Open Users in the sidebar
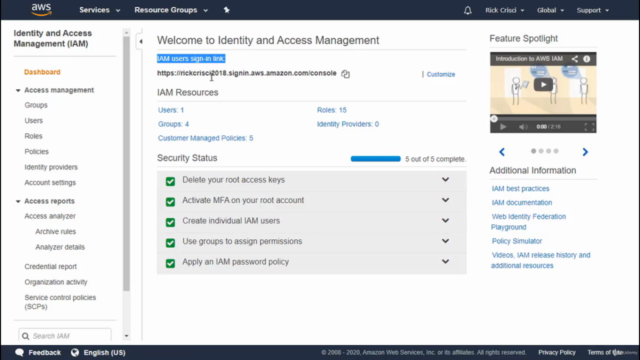640x360 pixels. [x=33, y=120]
